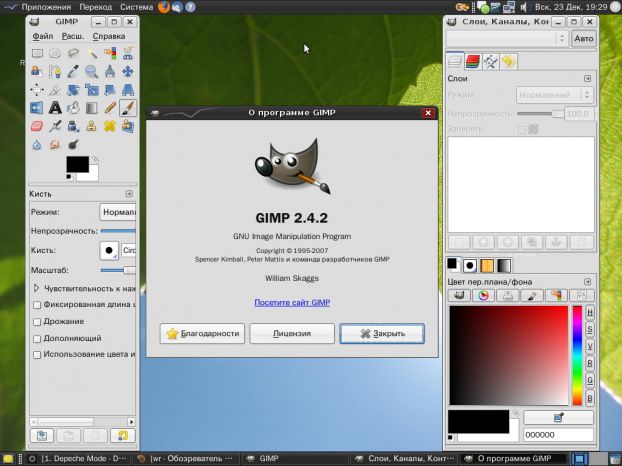Select the Scale tool
Viewport: 622px width, 466px height.
point(92,90)
